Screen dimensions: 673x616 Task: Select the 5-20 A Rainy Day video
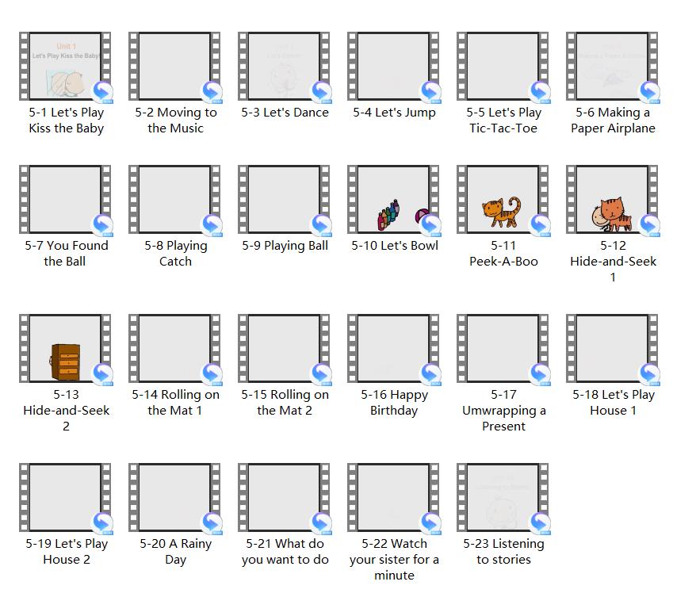pyautogui.click(x=175, y=499)
